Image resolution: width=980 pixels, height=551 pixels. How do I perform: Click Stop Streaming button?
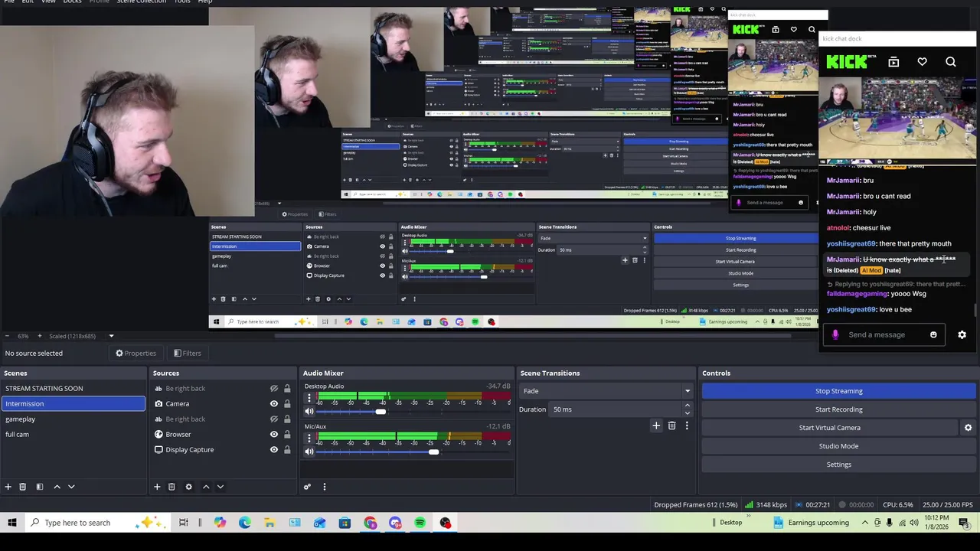point(838,391)
